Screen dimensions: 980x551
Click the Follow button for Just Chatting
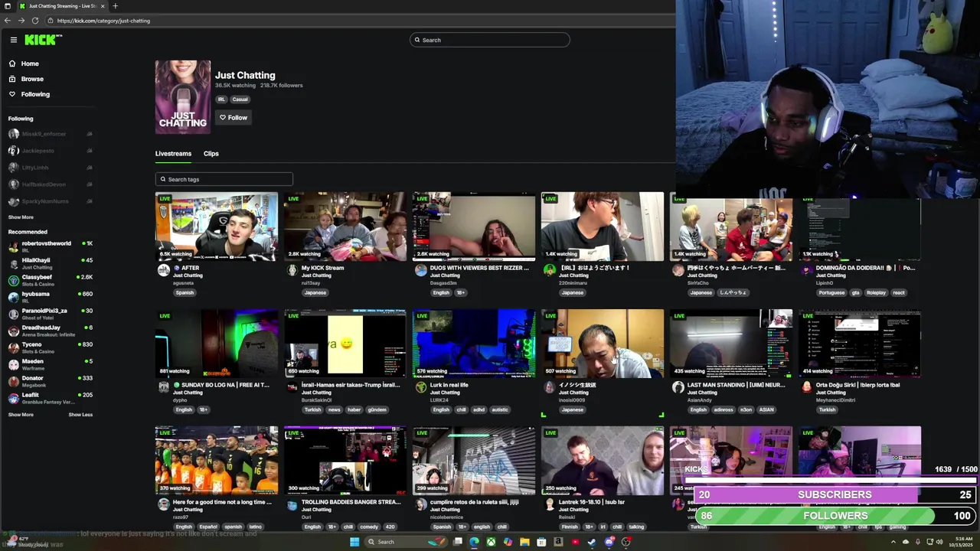coord(233,117)
